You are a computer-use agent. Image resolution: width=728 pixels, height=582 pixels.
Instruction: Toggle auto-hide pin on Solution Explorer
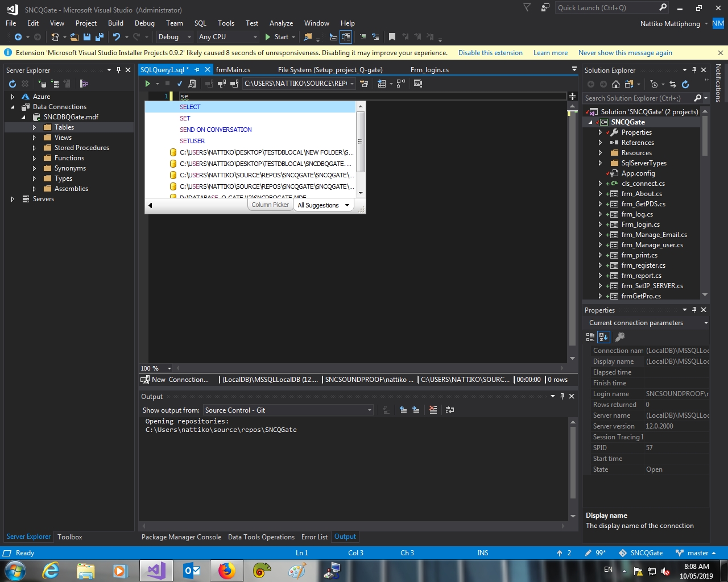[x=694, y=70]
